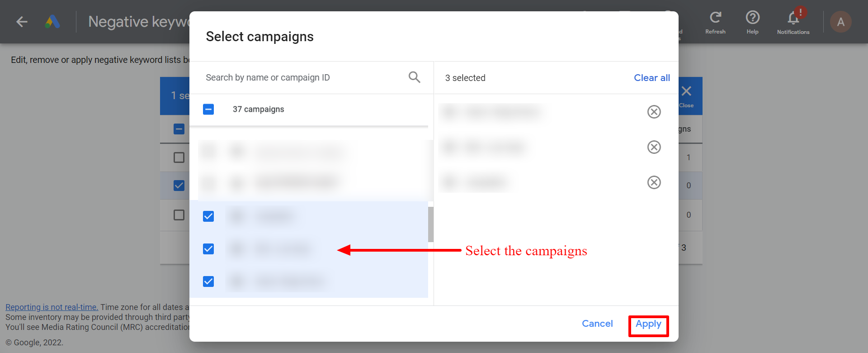Open the account avatar A
The width and height of the screenshot is (868, 353).
[840, 22]
